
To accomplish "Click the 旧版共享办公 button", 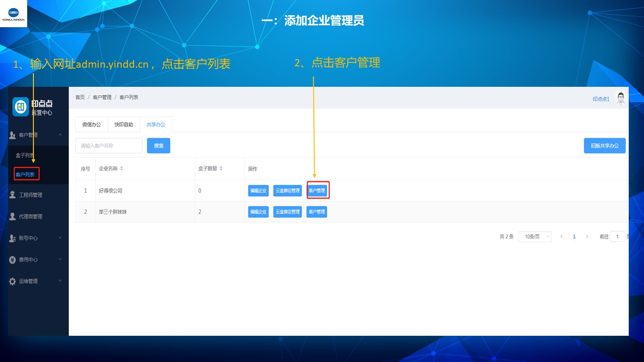I will (604, 146).
